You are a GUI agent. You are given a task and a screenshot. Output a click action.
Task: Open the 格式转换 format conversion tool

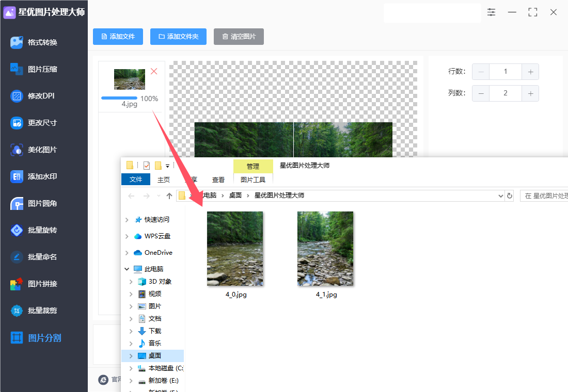coord(34,42)
